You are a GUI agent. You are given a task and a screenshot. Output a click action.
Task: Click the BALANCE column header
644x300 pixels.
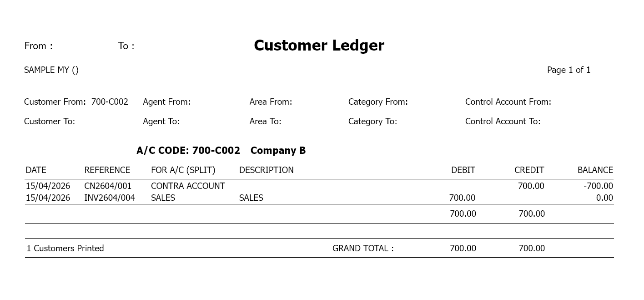(x=595, y=170)
